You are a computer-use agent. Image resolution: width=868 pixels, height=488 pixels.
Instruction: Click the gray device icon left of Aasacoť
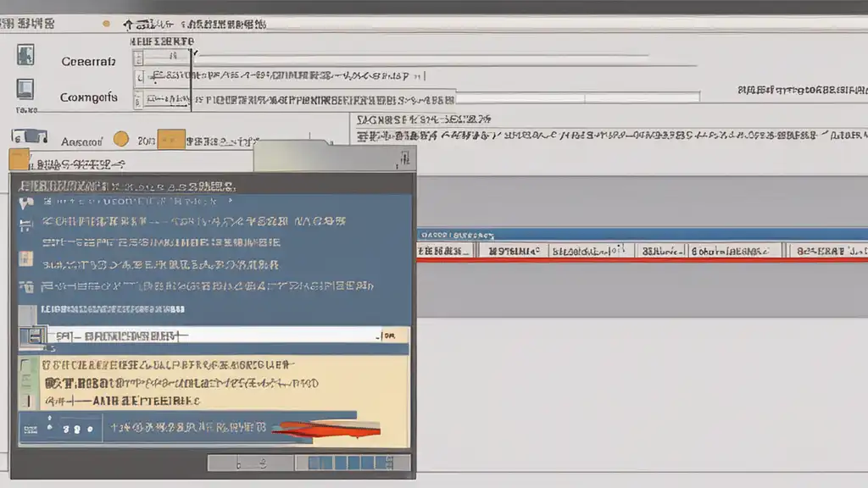click(29, 136)
